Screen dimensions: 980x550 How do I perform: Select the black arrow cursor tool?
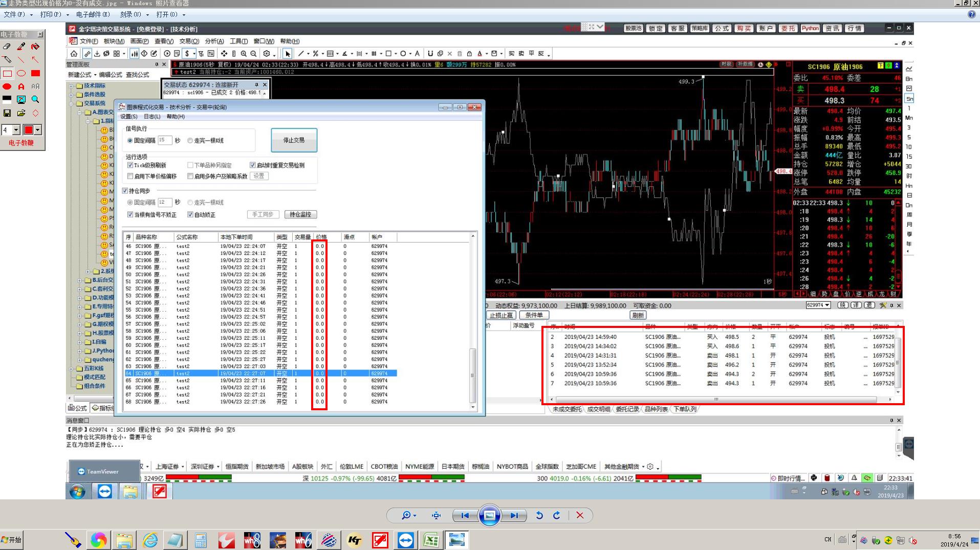(288, 54)
